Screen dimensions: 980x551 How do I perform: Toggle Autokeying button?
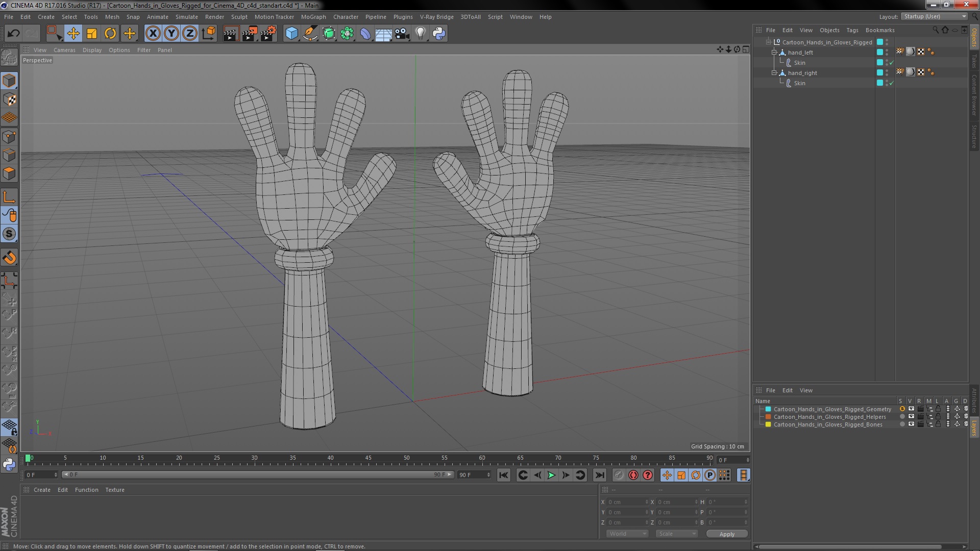633,475
